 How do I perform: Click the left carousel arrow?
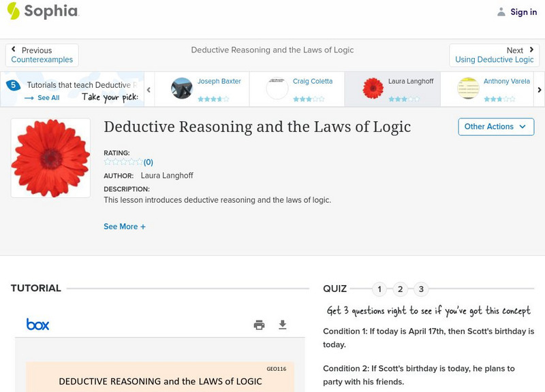tap(149, 89)
